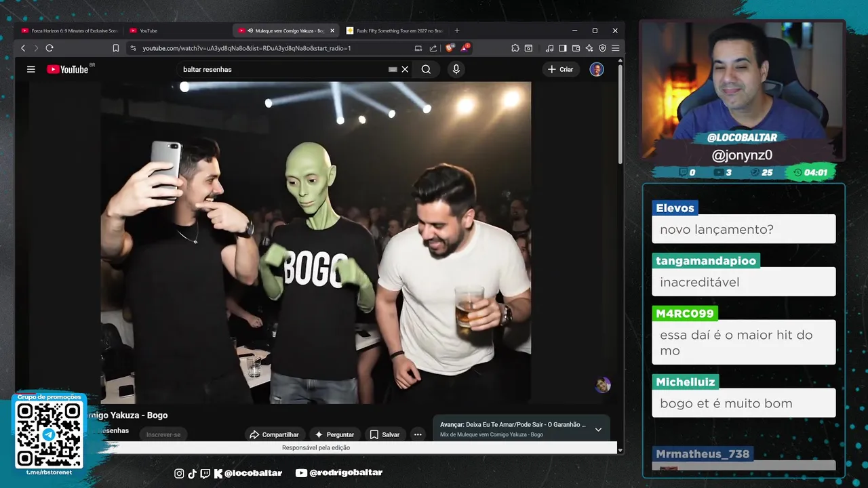Click the channel watermark avatar on video
Screen dimensions: 868x488
(603, 385)
